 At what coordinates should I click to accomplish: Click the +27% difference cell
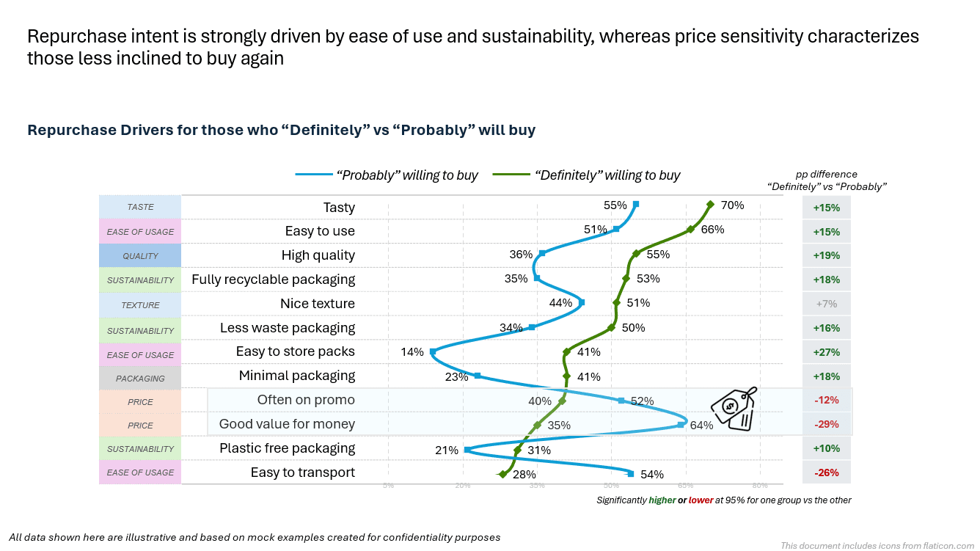coord(826,352)
